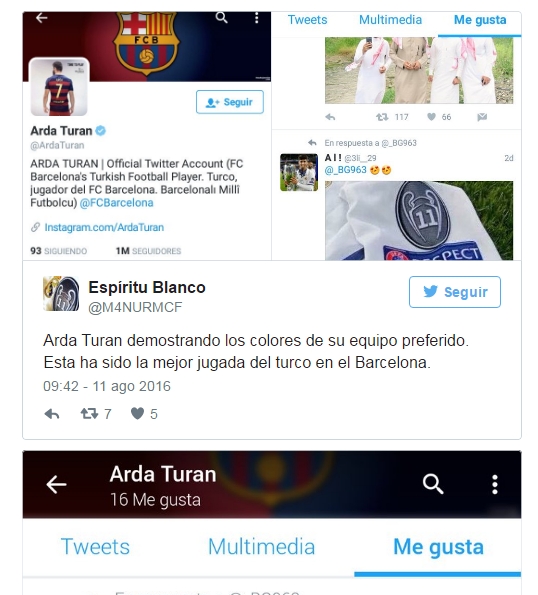538x595 pixels.
Task: Retweet the post showing 117 retweets
Action: tap(382, 117)
